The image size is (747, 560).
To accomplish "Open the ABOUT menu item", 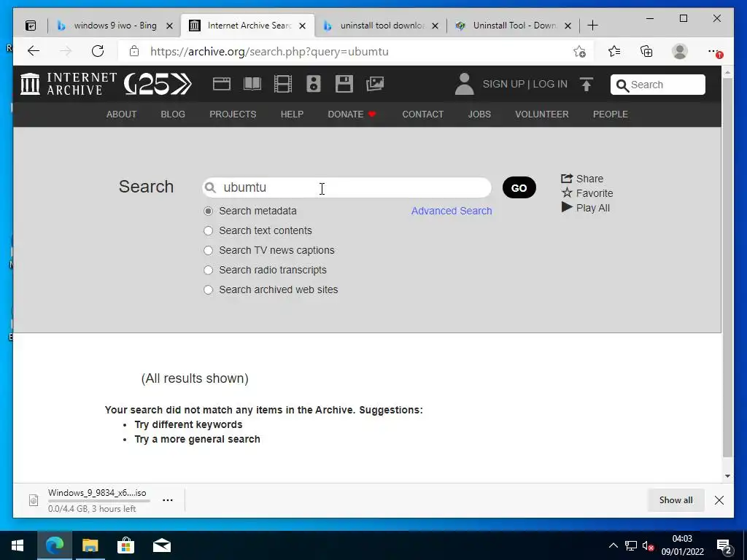I will click(x=122, y=114).
